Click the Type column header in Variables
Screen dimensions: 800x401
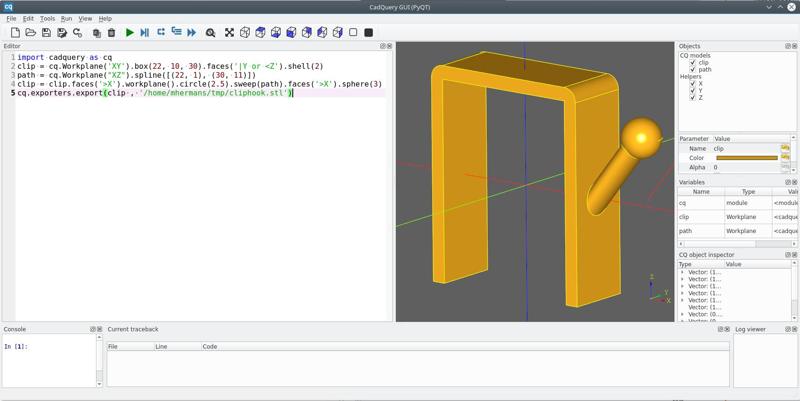pyautogui.click(x=747, y=191)
